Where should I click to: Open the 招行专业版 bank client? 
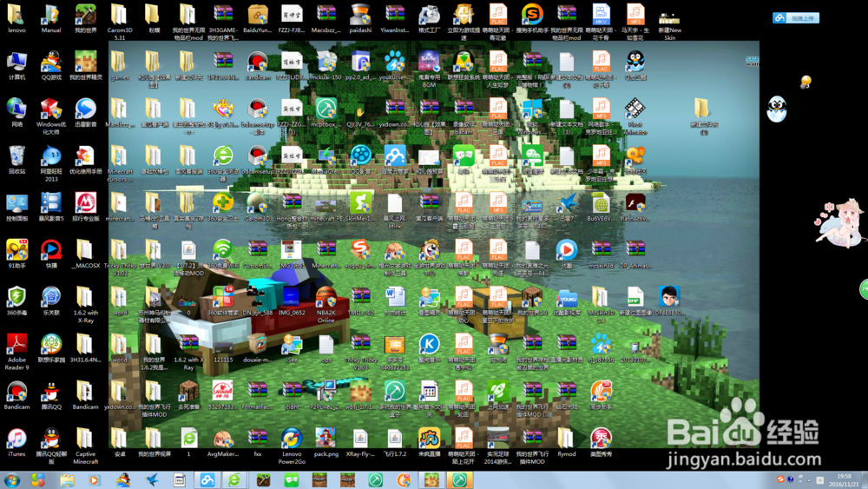point(85,203)
